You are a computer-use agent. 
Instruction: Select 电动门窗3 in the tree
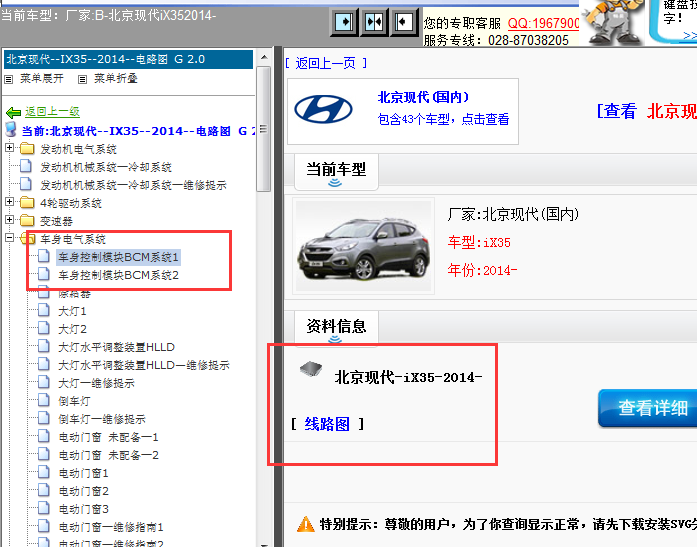84,509
